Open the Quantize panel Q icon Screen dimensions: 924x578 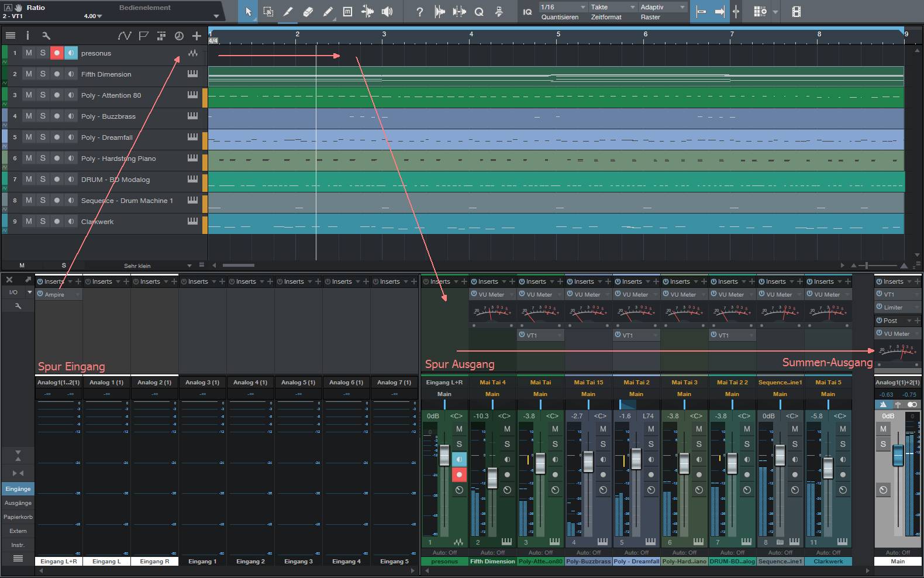479,11
